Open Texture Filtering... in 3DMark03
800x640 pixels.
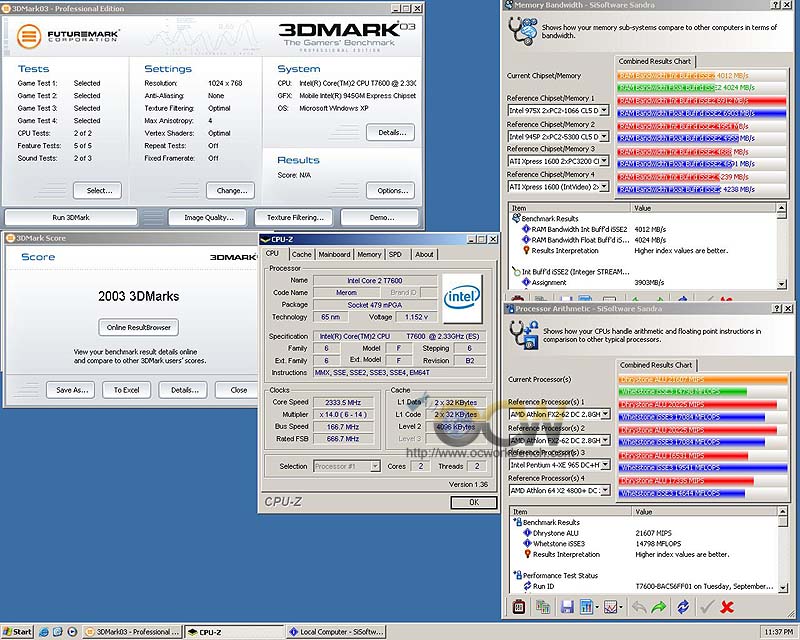[293, 217]
